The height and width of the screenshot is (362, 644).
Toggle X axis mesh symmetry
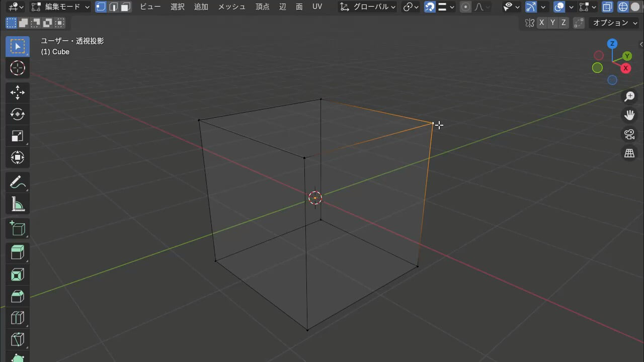coord(541,23)
